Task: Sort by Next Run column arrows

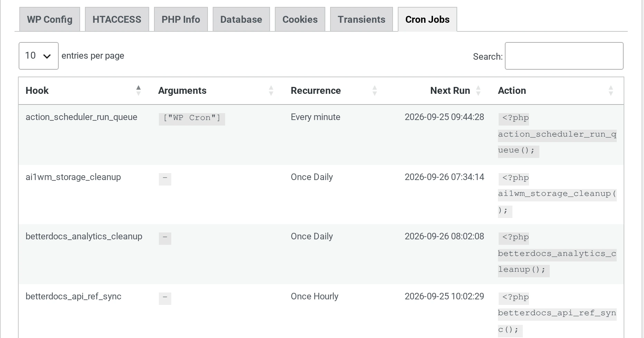Action: (478, 90)
